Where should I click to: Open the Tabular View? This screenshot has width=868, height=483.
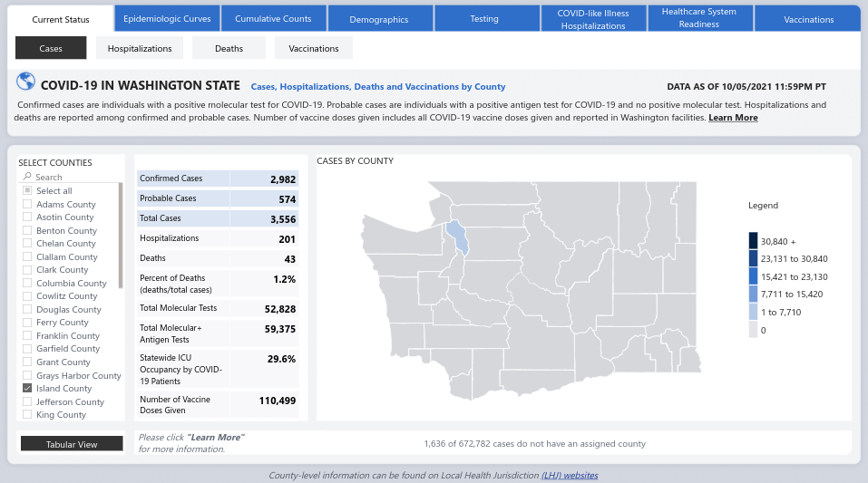72,444
